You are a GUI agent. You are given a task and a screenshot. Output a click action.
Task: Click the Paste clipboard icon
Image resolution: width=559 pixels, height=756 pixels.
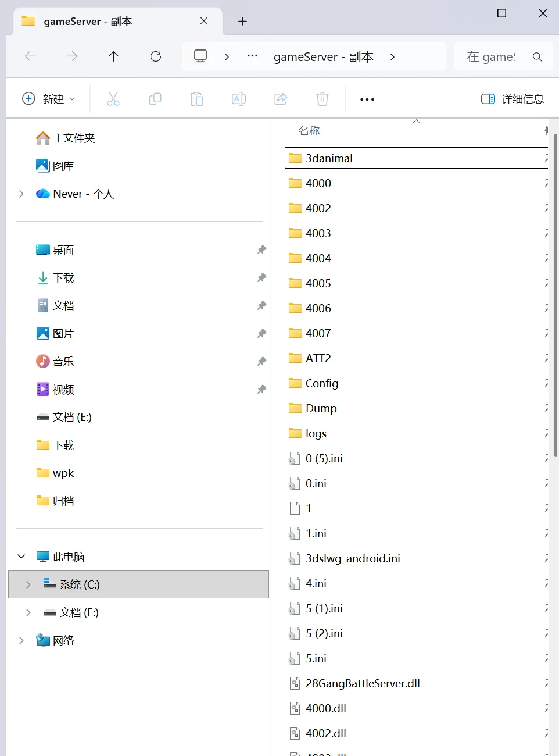point(197,99)
